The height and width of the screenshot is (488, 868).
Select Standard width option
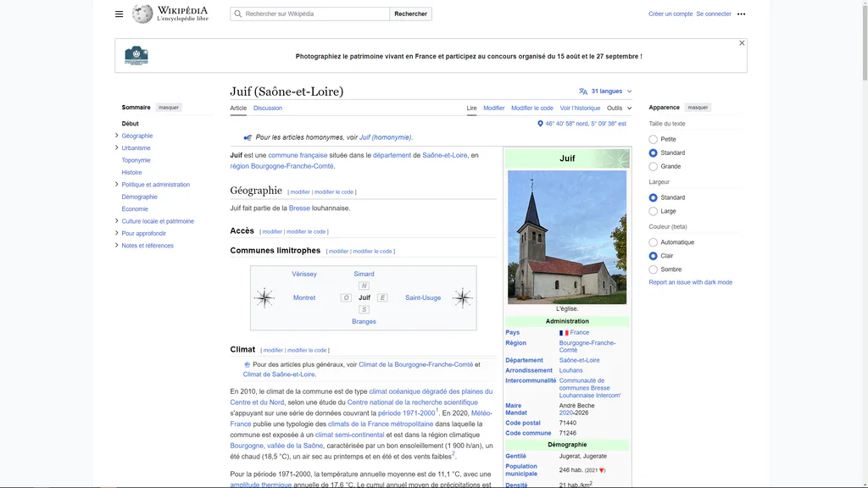click(x=654, y=197)
